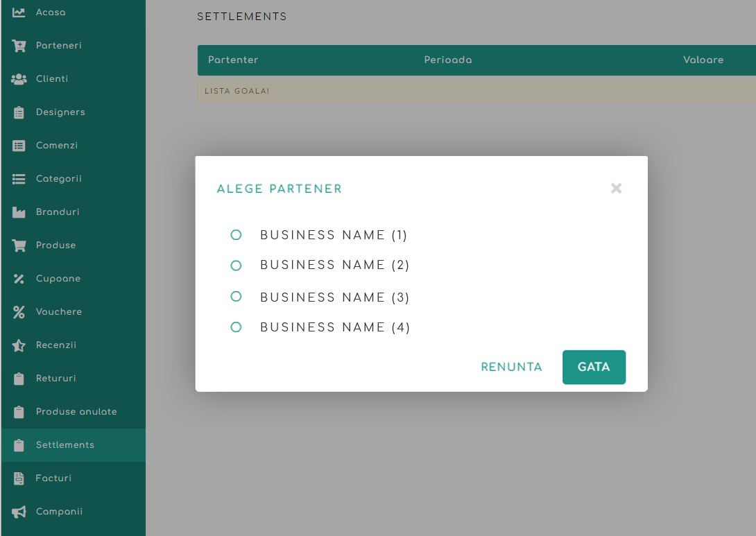Confirm selection with the GATA button

(594, 367)
